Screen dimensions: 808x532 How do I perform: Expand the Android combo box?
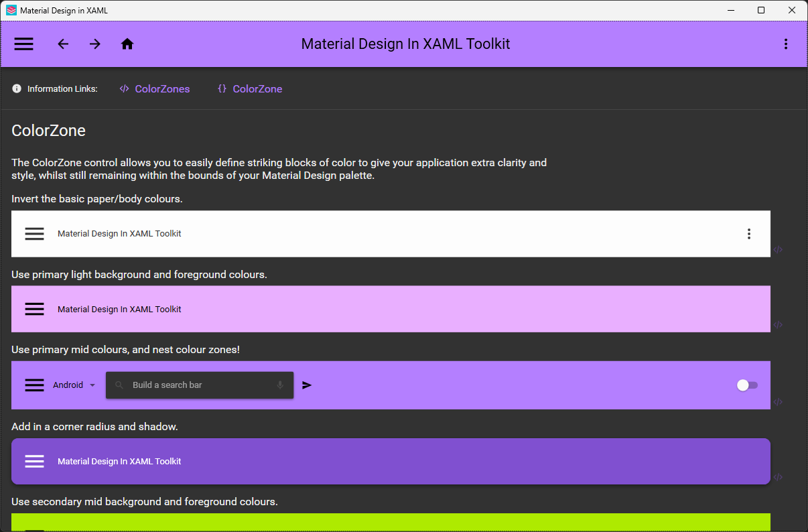coord(74,385)
